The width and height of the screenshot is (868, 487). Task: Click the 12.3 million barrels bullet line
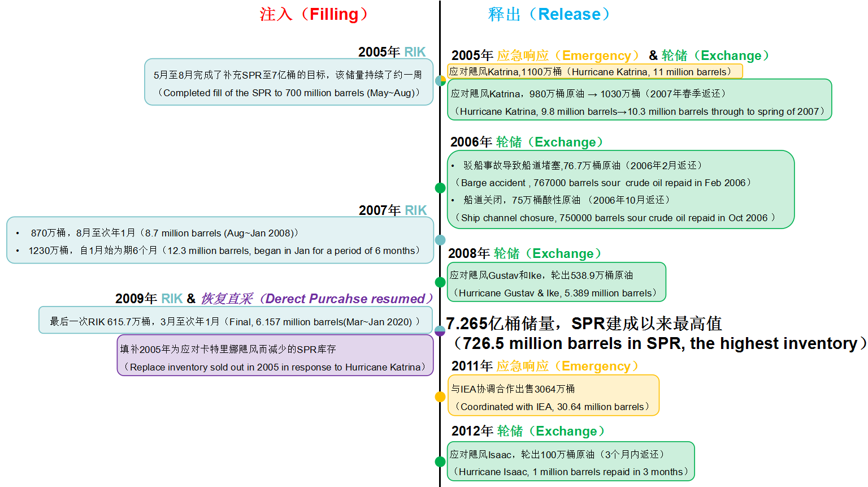(x=224, y=251)
